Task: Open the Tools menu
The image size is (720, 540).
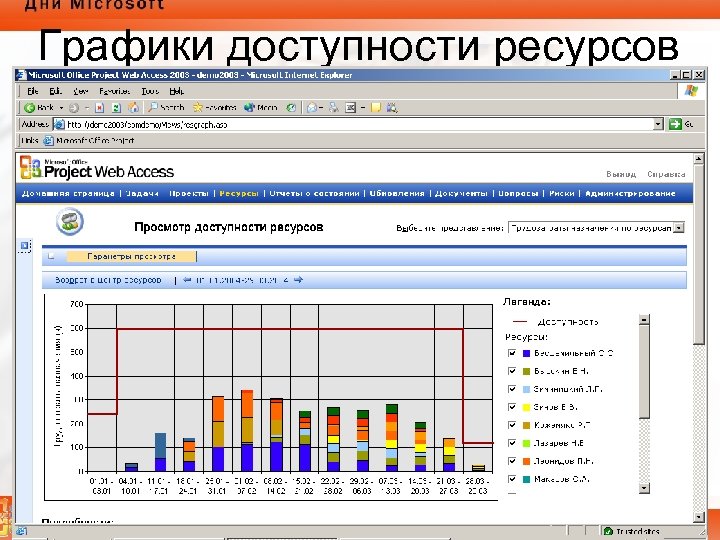Action: 150,91
